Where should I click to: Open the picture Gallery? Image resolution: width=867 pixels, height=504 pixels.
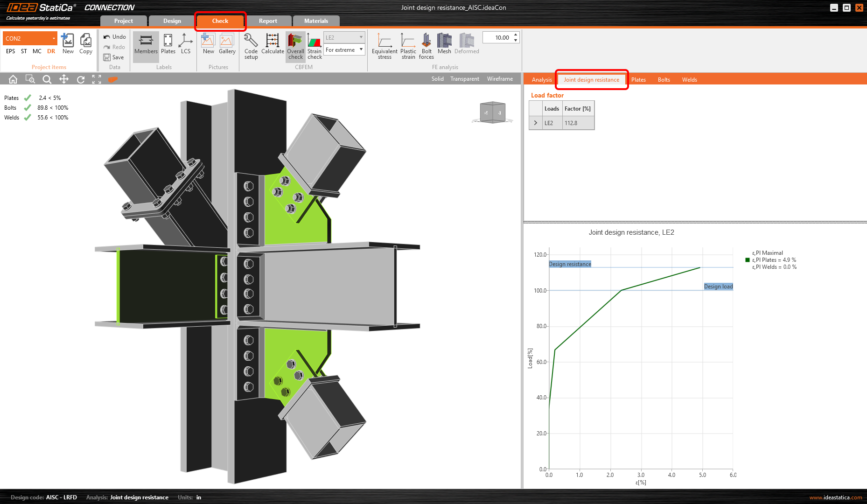tap(227, 44)
